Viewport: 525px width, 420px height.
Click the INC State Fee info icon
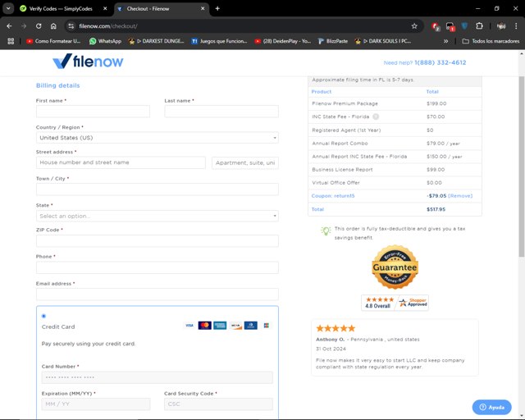(376, 116)
